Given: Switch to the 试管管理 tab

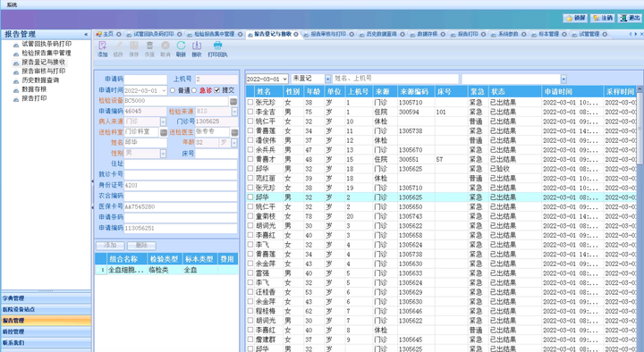Looking at the screenshot, I should (x=589, y=34).
